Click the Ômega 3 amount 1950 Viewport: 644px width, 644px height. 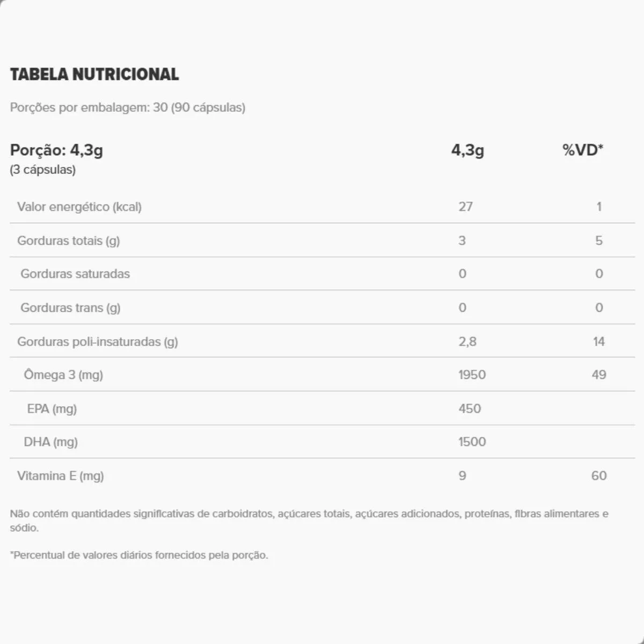(472, 375)
